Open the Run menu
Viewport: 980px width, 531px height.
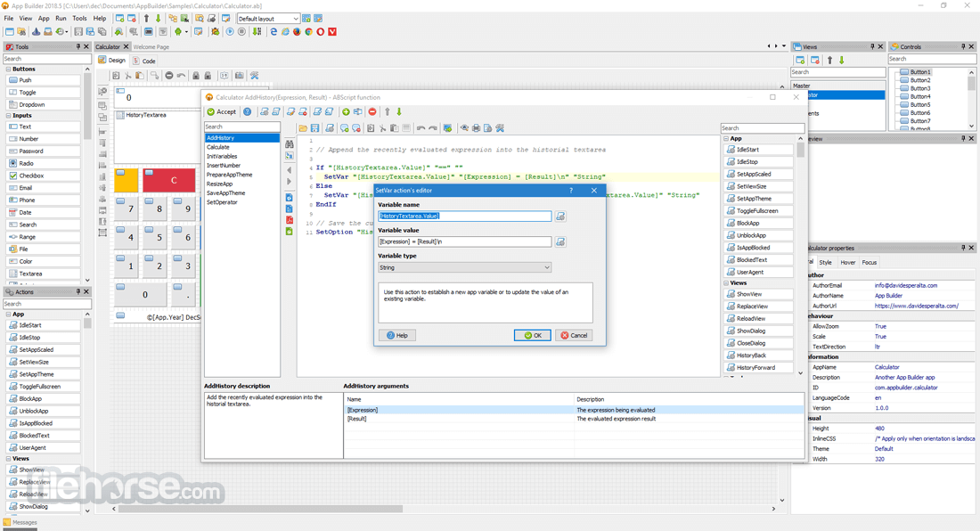[x=61, y=19]
